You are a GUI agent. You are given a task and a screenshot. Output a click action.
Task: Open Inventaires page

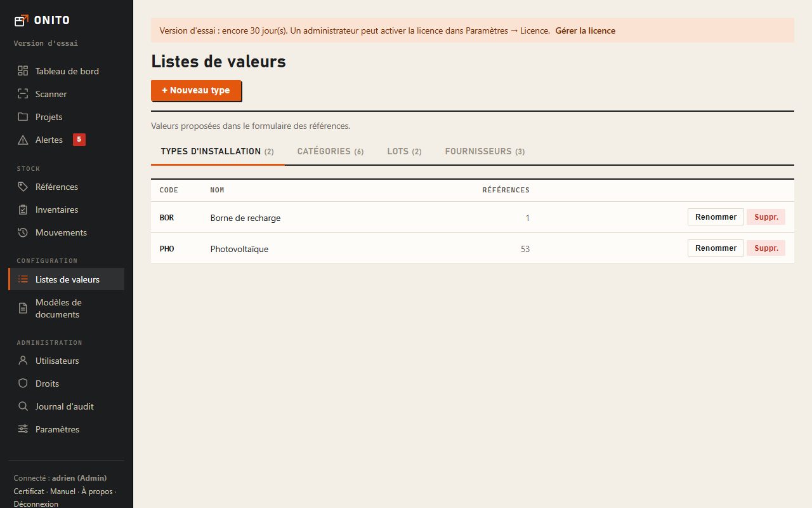[67, 210]
